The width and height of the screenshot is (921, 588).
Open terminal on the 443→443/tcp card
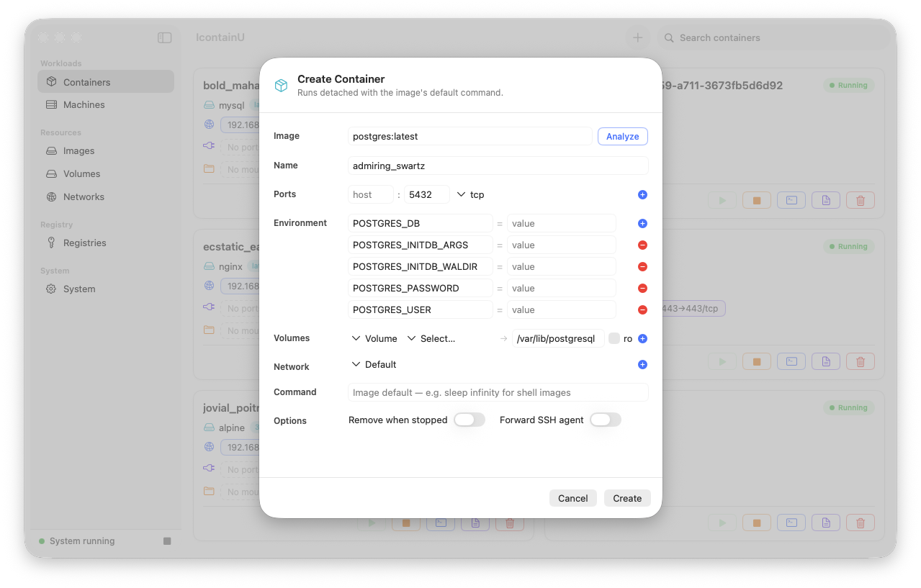tap(791, 362)
